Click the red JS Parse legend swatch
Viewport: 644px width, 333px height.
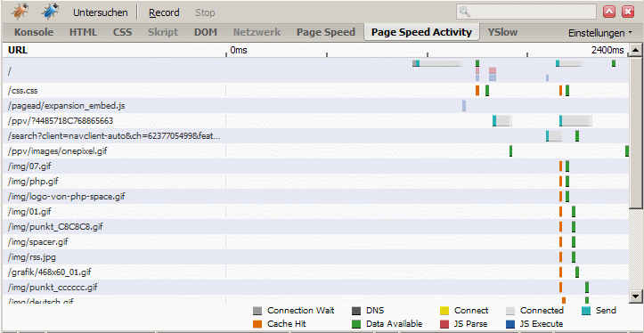(x=444, y=324)
